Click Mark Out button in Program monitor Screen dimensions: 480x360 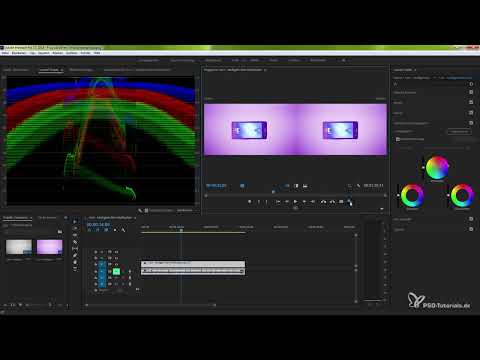coord(266,202)
